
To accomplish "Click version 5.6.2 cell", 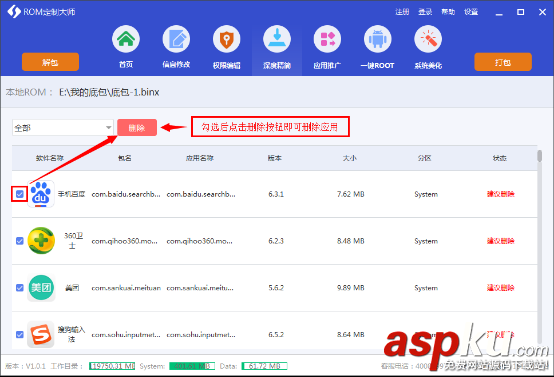I will click(x=276, y=288).
